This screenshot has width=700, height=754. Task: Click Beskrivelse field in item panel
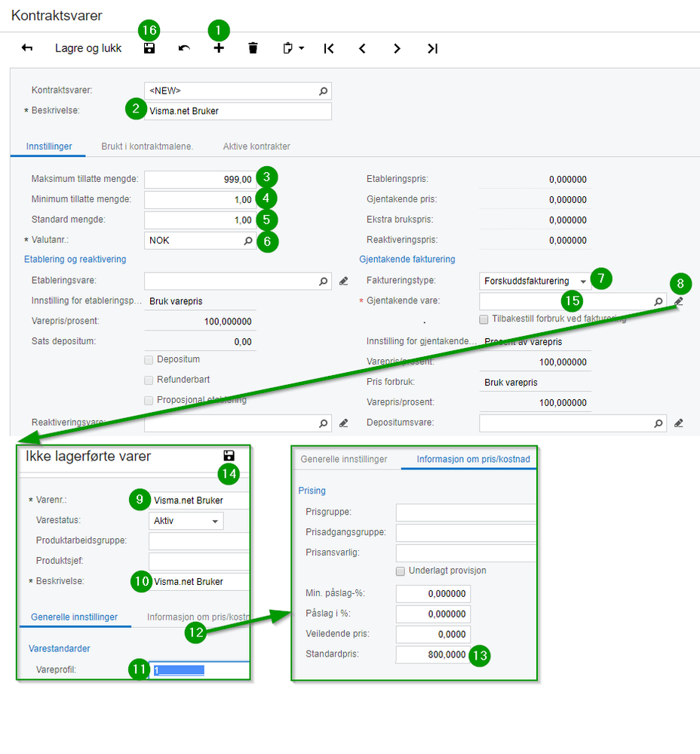[199, 581]
